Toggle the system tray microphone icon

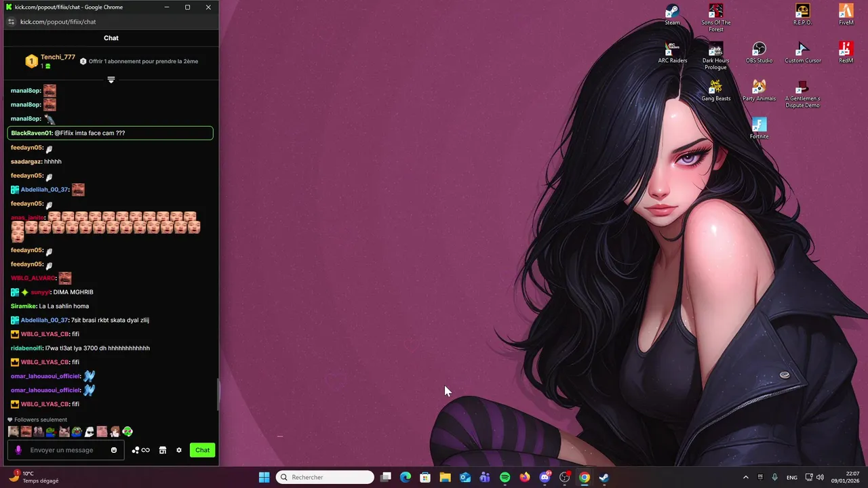774,477
